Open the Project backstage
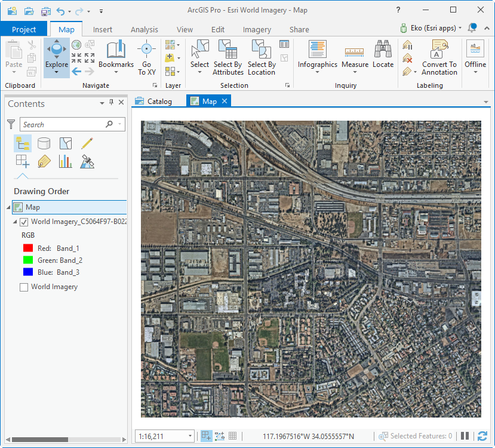The width and height of the screenshot is (495, 448). [x=24, y=29]
